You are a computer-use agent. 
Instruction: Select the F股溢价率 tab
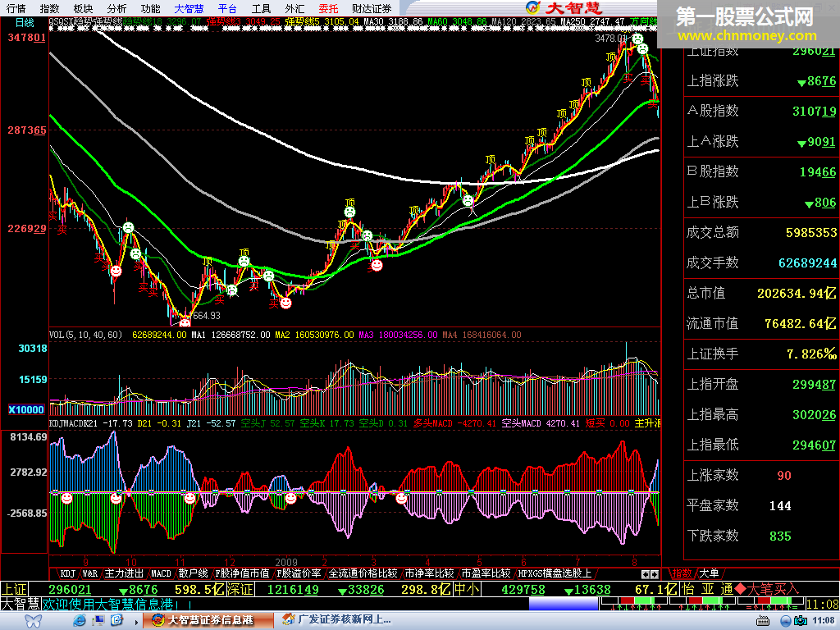299,573
